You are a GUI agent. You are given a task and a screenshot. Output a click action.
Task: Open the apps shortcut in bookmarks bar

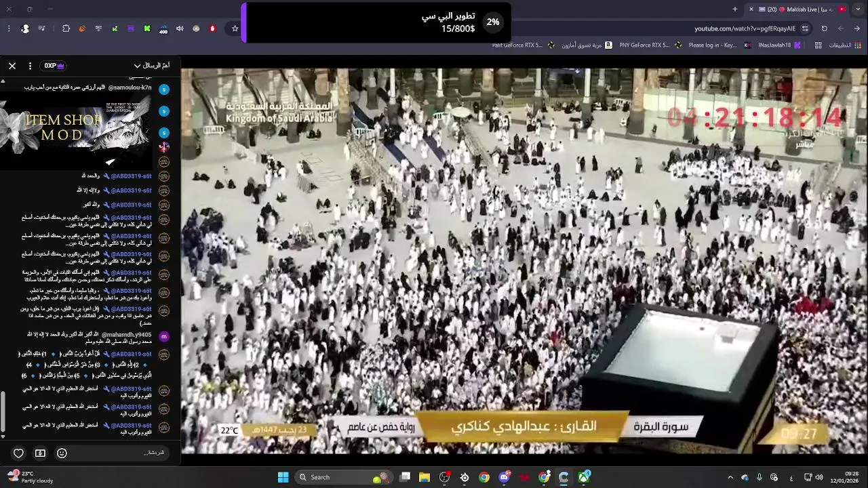(845, 45)
